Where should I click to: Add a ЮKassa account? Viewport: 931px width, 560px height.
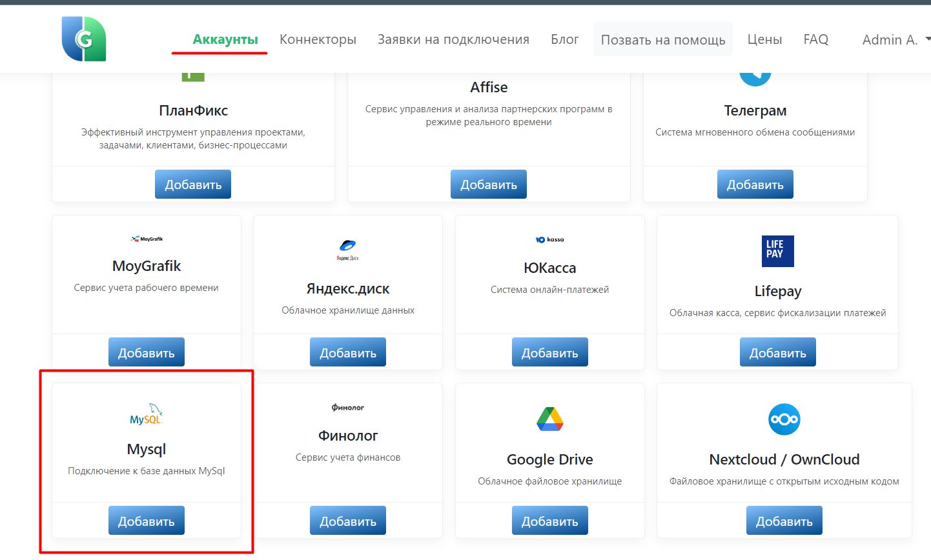tap(550, 352)
